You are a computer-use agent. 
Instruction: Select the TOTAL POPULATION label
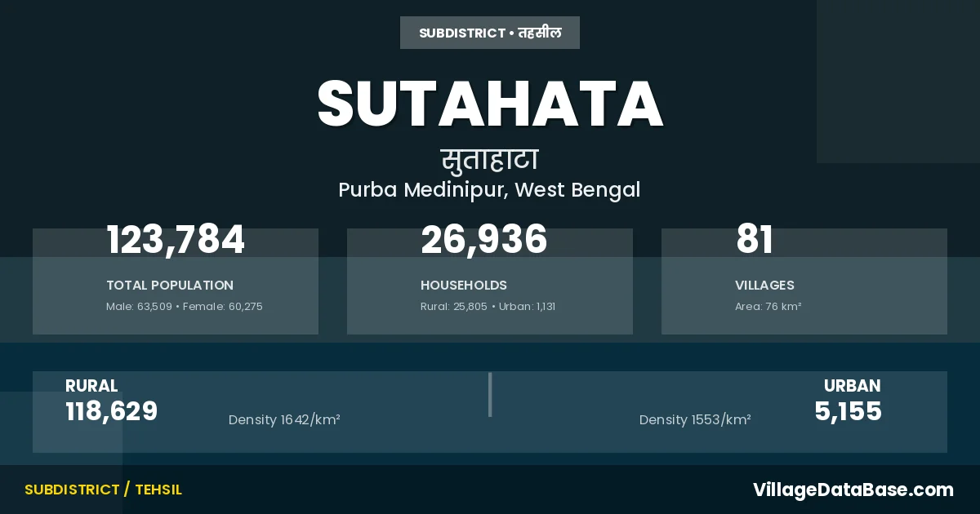pyautogui.click(x=170, y=286)
